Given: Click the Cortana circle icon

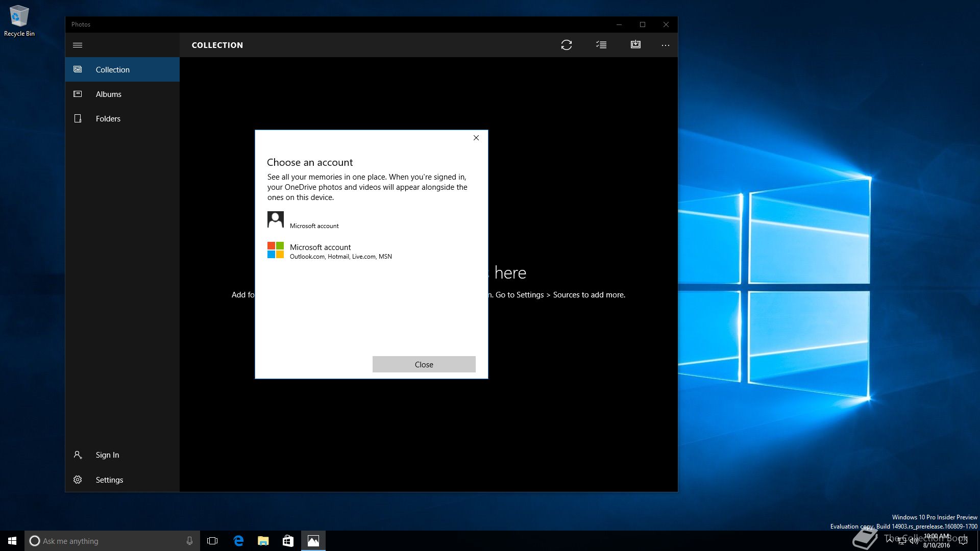Looking at the screenshot, I should [35, 541].
